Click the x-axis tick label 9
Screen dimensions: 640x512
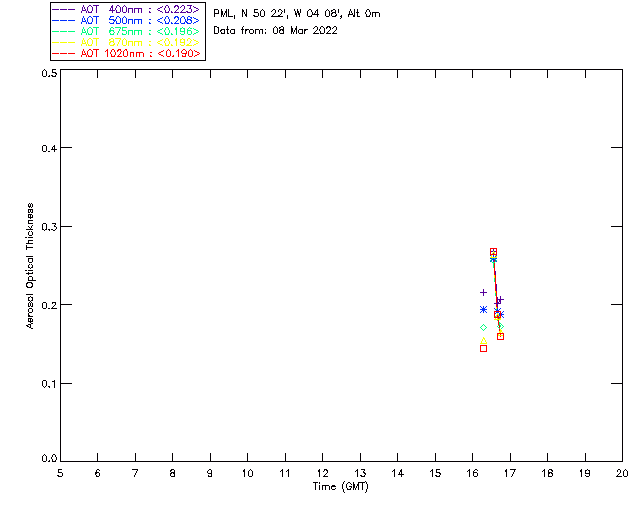[210, 473]
